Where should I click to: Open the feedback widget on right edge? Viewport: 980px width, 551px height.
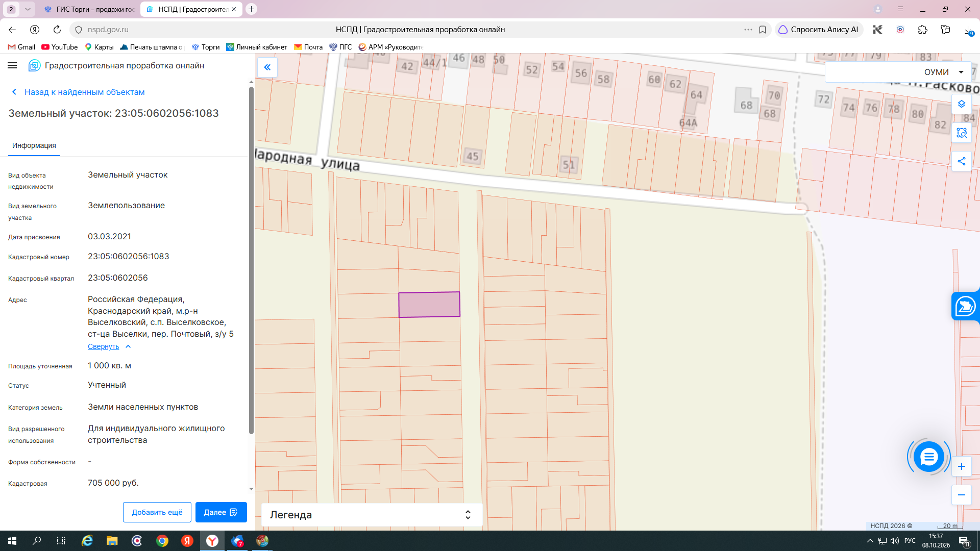965,306
